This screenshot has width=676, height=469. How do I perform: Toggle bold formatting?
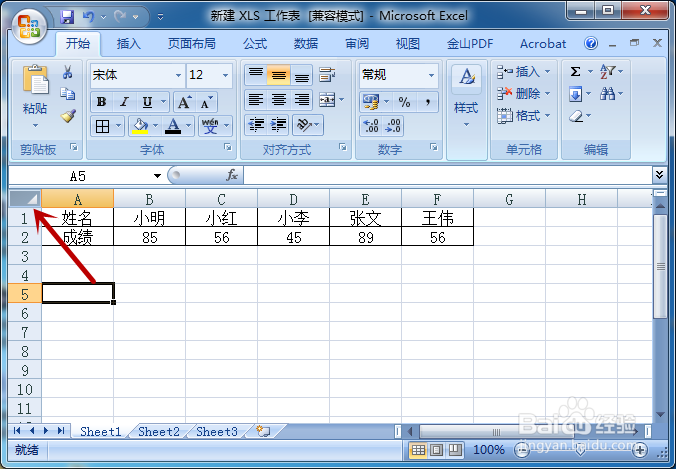click(x=102, y=102)
